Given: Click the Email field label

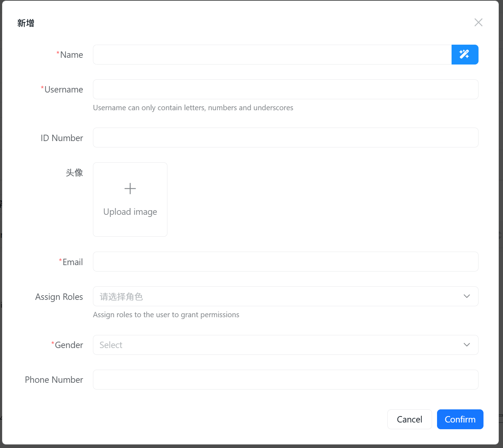Looking at the screenshot, I should point(72,262).
